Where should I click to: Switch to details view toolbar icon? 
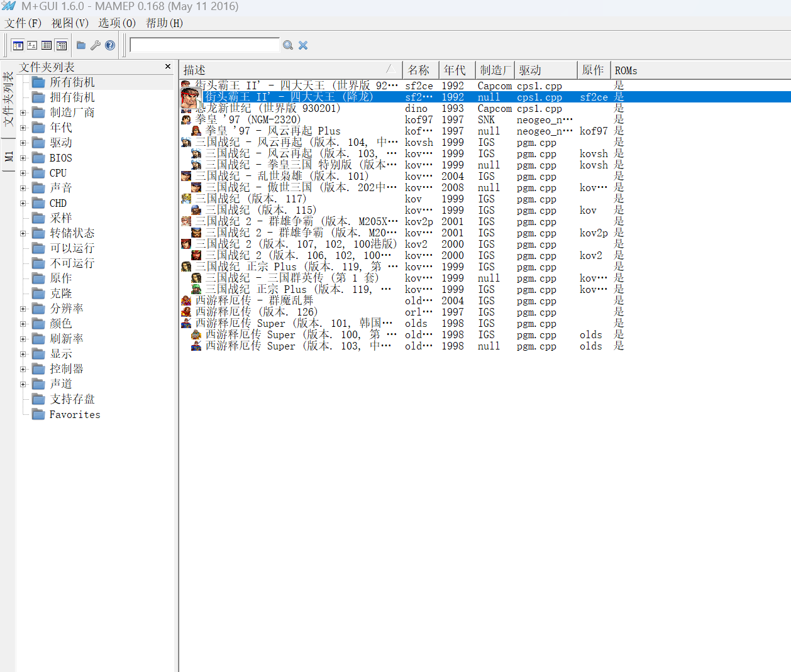61,45
